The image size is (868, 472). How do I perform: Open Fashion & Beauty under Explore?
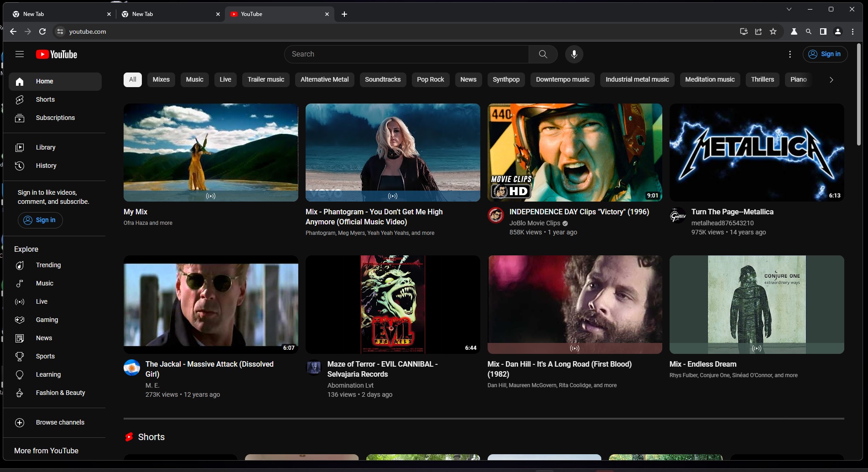click(x=55, y=393)
